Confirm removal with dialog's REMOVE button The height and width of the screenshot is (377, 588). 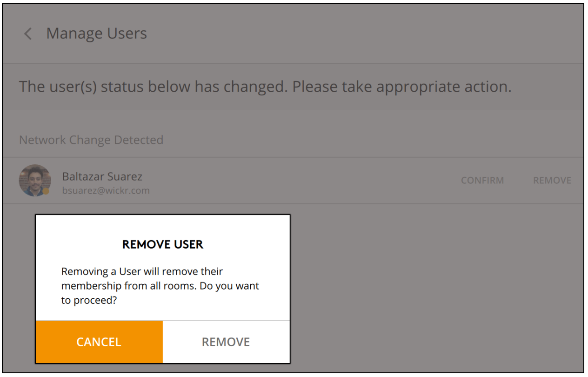tap(226, 342)
